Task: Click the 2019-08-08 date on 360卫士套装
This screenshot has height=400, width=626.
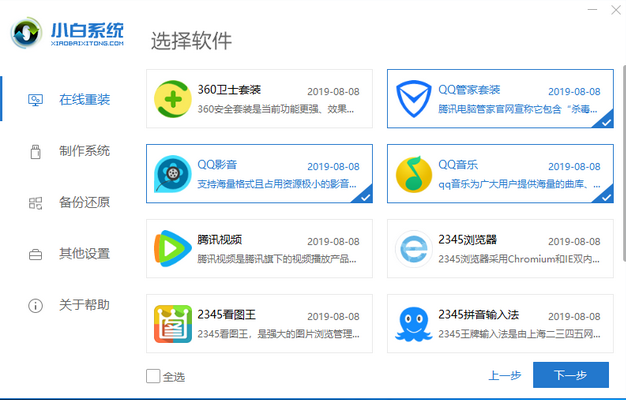Action: [x=333, y=92]
